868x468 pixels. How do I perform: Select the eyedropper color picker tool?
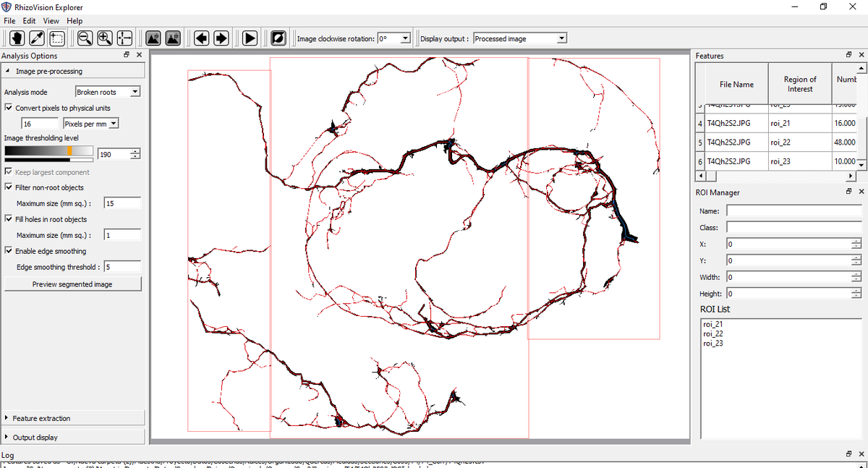37,38
